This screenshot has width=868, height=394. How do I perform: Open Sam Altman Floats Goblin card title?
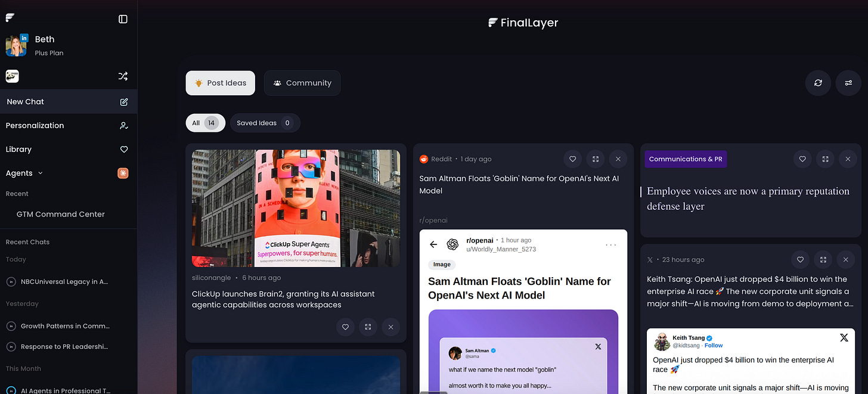518,185
